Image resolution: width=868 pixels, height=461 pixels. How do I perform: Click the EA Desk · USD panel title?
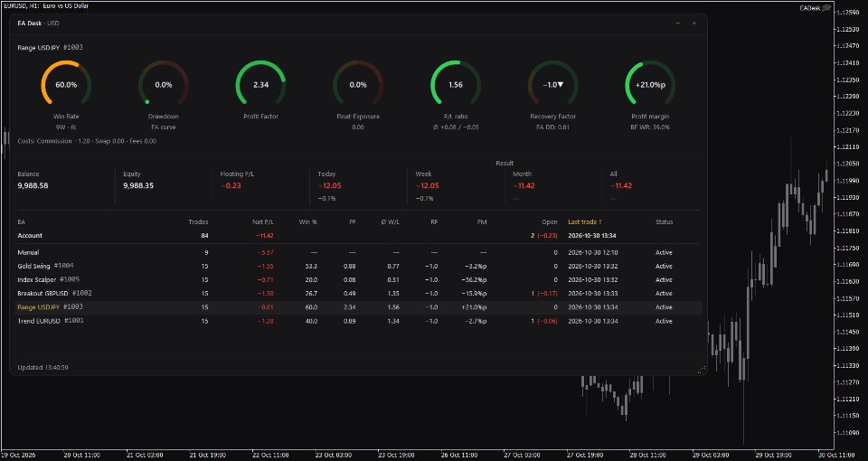38,24
